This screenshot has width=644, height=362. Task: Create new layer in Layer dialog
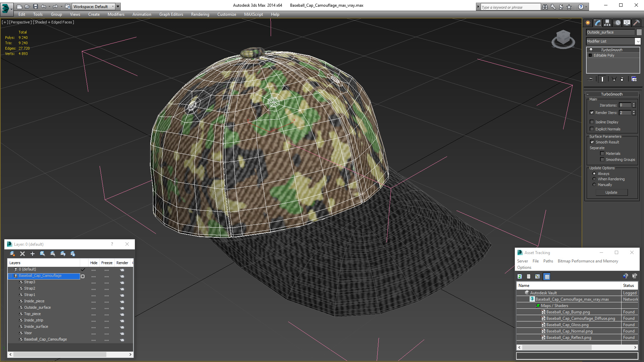click(x=12, y=254)
